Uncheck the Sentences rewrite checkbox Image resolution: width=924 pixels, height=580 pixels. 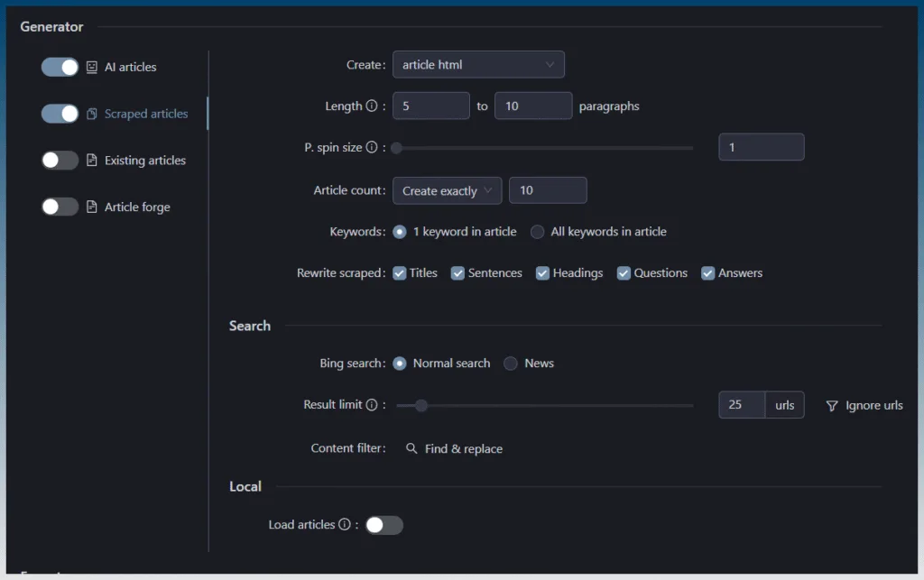click(x=457, y=273)
